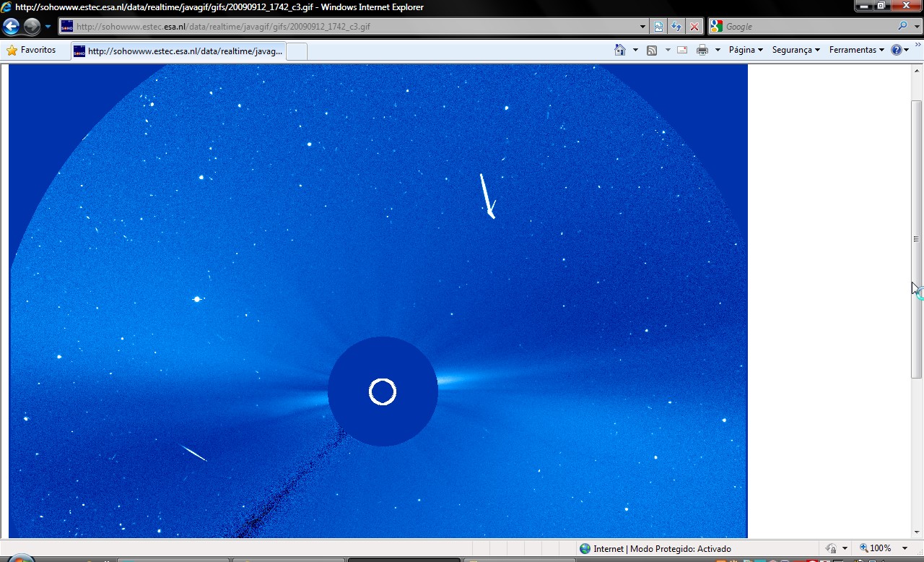Image resolution: width=924 pixels, height=562 pixels.
Task: Open the recent pages dropdown beside Forward
Action: [48, 27]
